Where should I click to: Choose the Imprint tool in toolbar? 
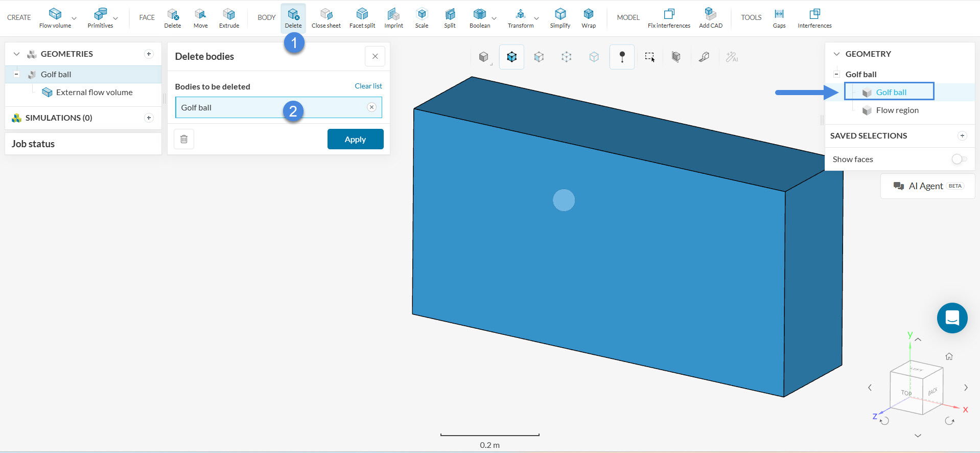pos(393,18)
